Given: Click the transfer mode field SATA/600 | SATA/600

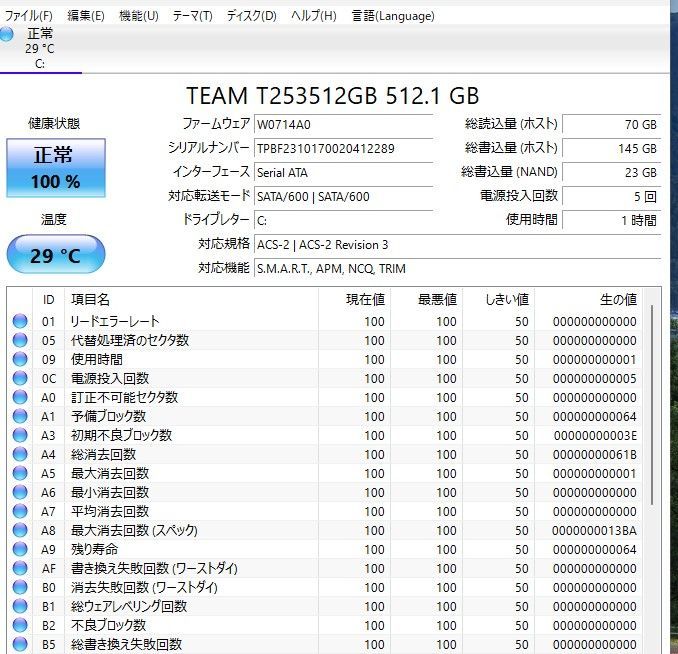Looking at the screenshot, I should pyautogui.click(x=344, y=197).
